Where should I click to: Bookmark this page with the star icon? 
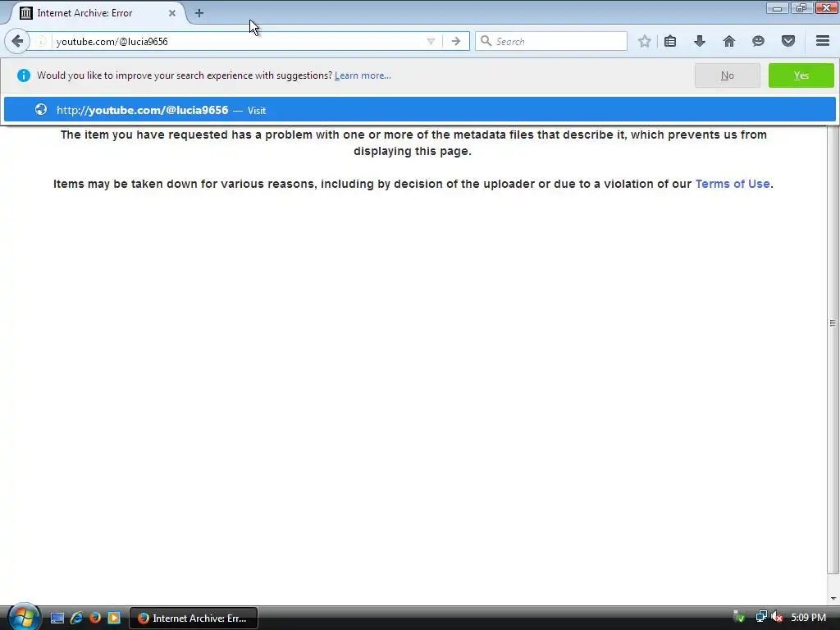click(645, 41)
